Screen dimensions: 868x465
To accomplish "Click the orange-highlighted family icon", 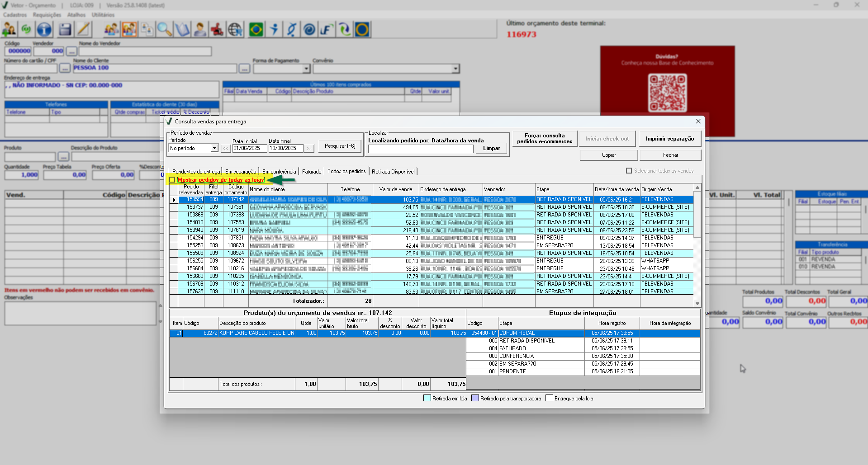I will (x=129, y=30).
